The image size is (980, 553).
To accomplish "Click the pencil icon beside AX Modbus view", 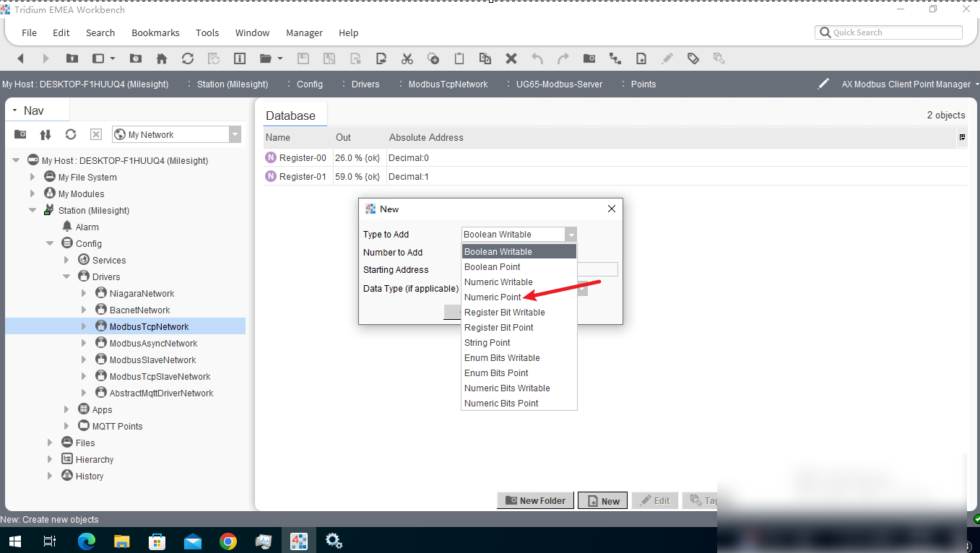I will pos(823,84).
